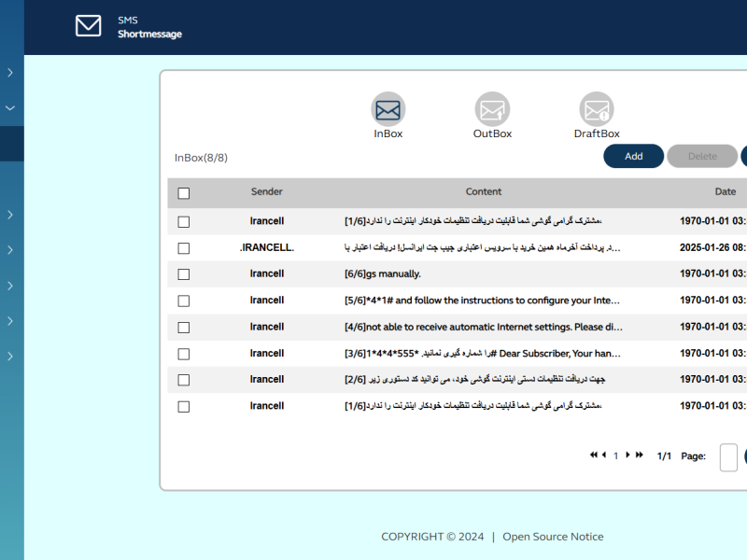Open the InBox folder icon
The height and width of the screenshot is (560, 747).
point(388,109)
